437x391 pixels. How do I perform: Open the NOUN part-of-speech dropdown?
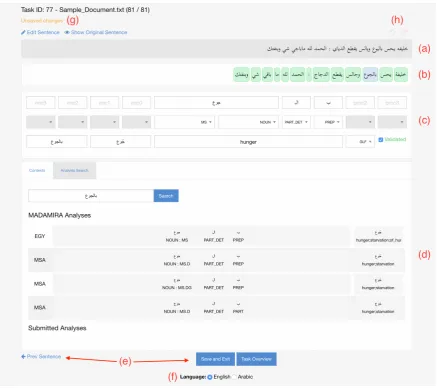(248, 122)
